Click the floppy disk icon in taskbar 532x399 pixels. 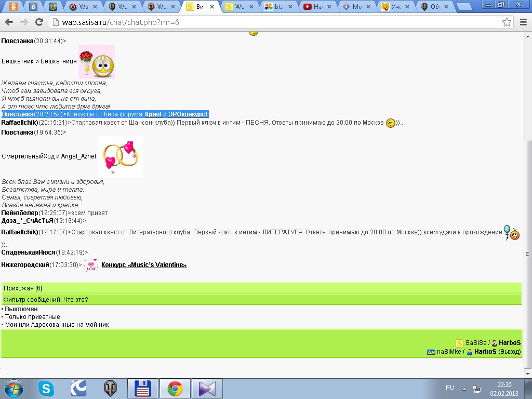(142, 388)
